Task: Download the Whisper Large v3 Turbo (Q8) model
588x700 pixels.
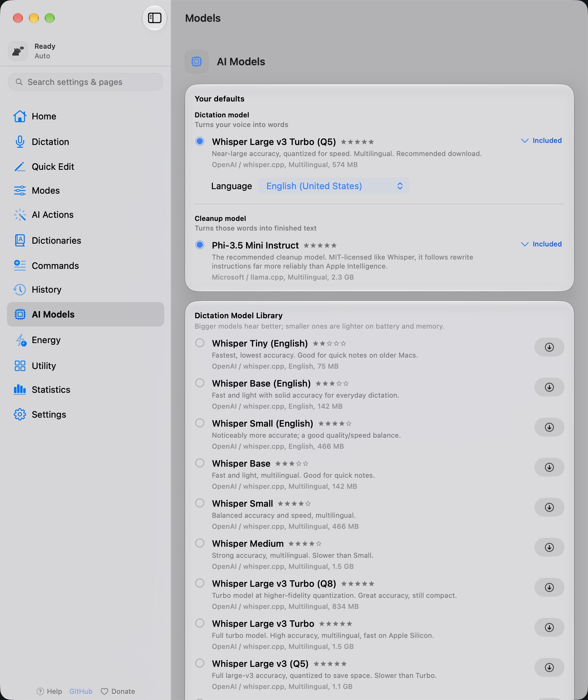Action: (549, 587)
